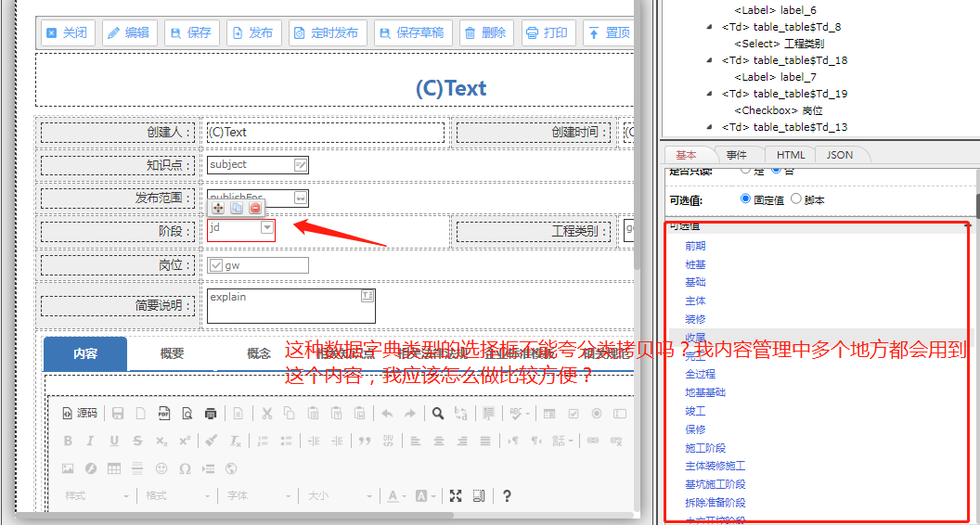Click the explain text area
This screenshot has width=980, height=525.
click(x=291, y=305)
